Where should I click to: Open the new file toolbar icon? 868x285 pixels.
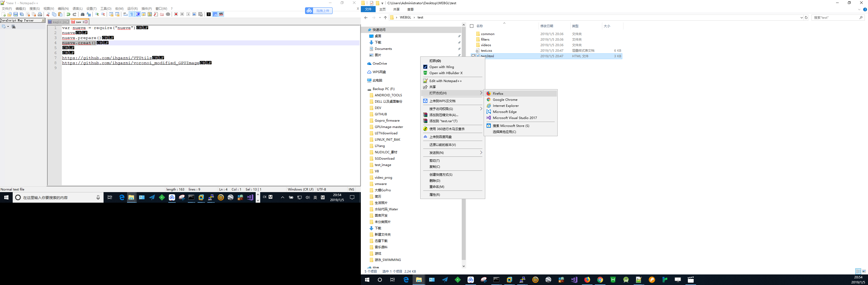tap(3, 14)
